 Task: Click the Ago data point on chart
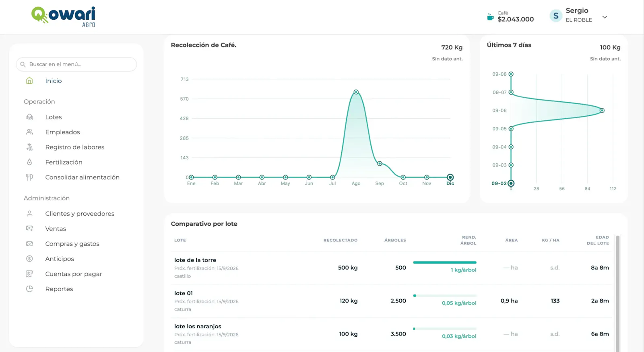pos(356,92)
